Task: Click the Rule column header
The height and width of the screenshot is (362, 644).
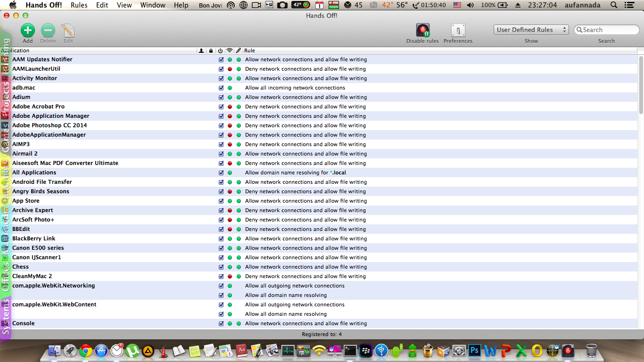Action: pyautogui.click(x=440, y=50)
